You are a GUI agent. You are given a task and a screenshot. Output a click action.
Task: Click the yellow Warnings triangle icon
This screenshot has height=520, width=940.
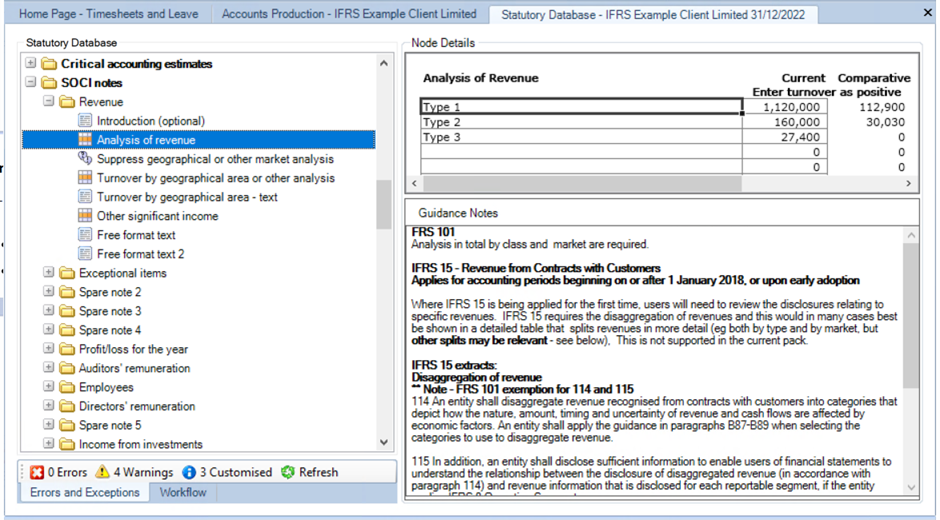point(103,472)
